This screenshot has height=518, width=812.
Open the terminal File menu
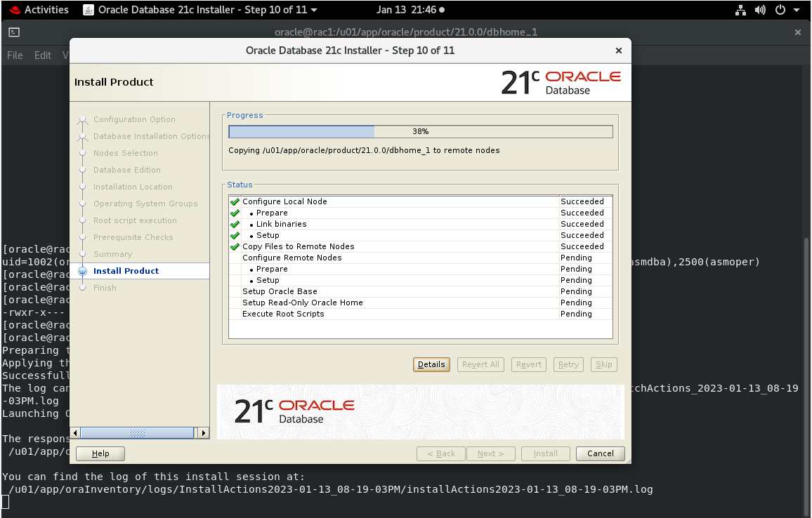[x=15, y=55]
